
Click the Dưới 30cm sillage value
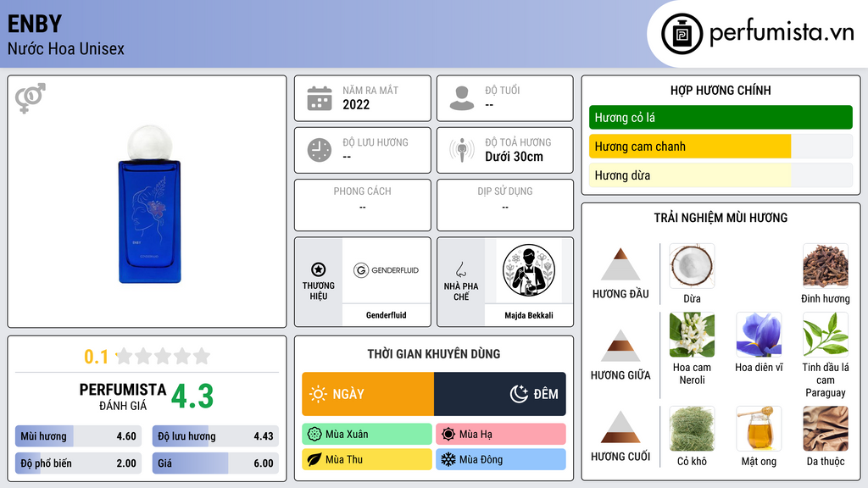[514, 157]
